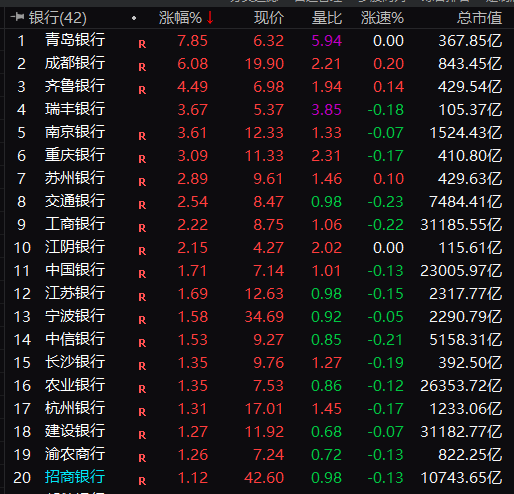
Task: Select the 中信银行 stock name
Action: click(75, 339)
